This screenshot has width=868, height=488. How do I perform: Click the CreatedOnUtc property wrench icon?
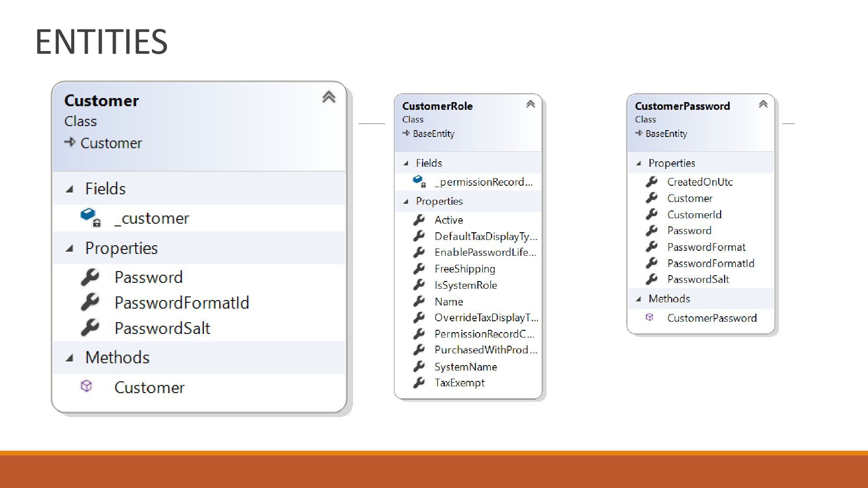tap(651, 182)
